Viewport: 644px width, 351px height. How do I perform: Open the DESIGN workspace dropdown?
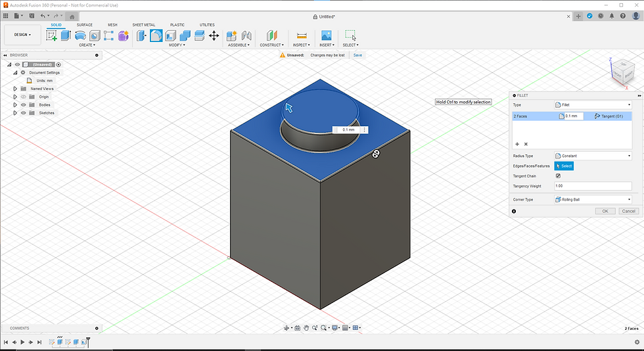[x=22, y=35]
